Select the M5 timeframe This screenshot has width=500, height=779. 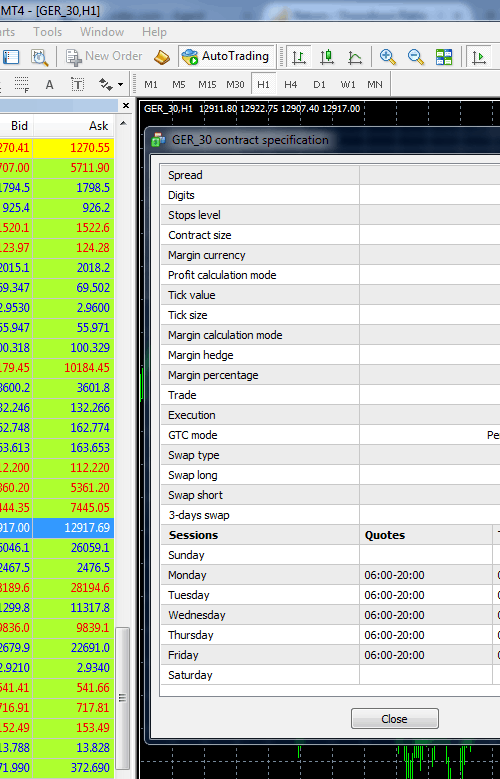(178, 84)
